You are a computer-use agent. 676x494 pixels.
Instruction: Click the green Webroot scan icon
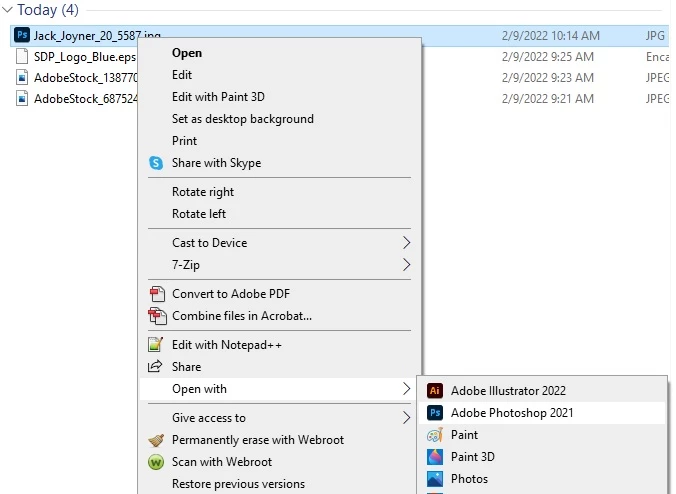tap(156, 462)
